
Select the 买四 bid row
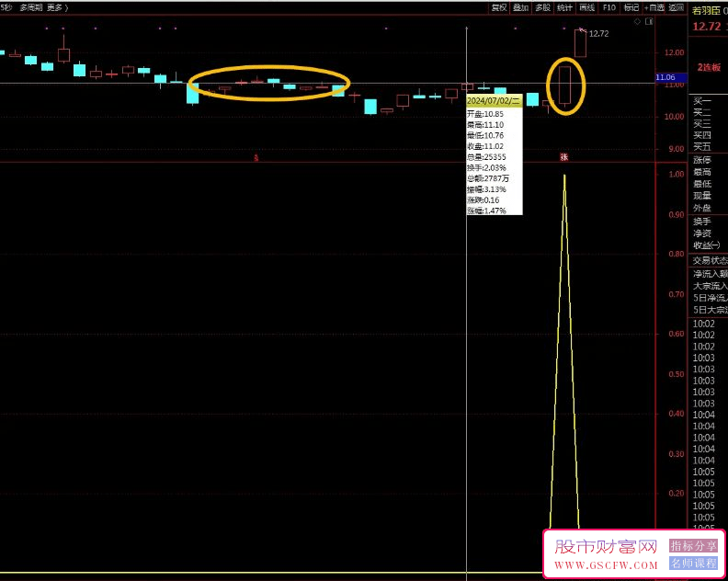[702, 135]
